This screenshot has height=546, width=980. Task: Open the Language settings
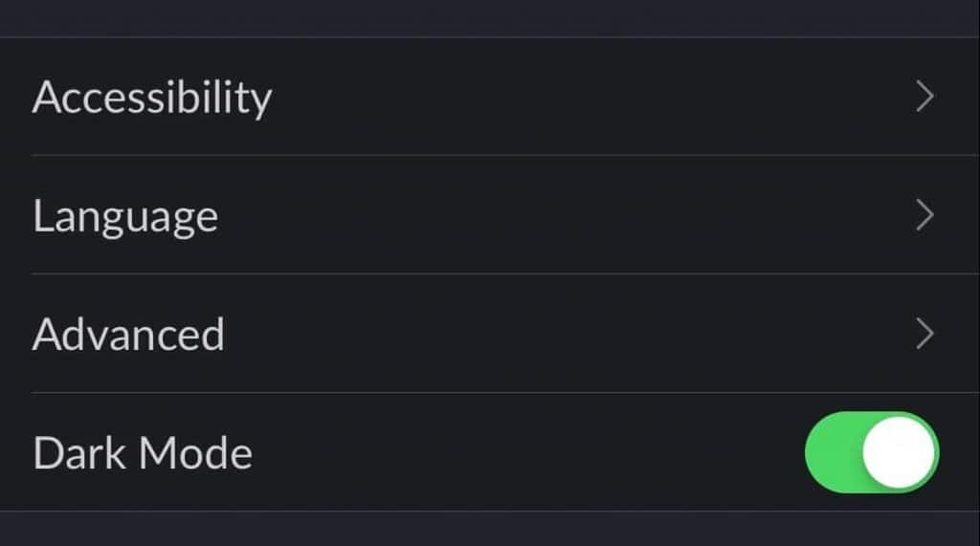point(125,216)
